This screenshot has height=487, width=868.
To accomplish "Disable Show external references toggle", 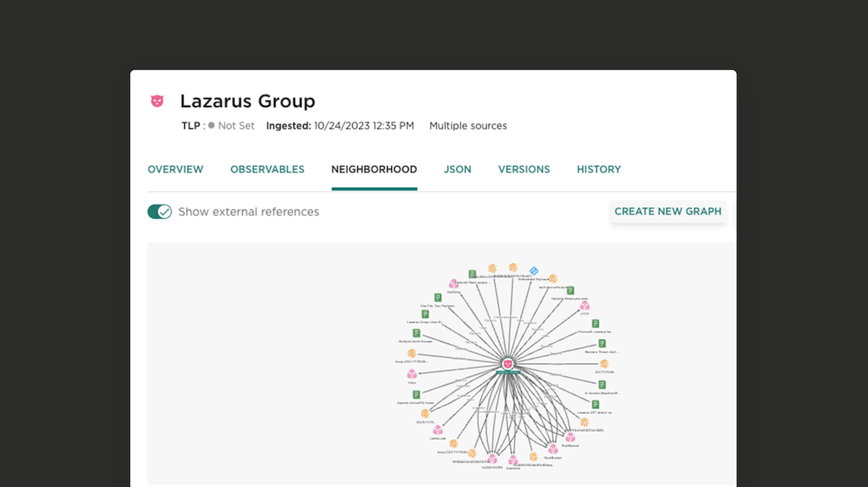I will pos(160,211).
